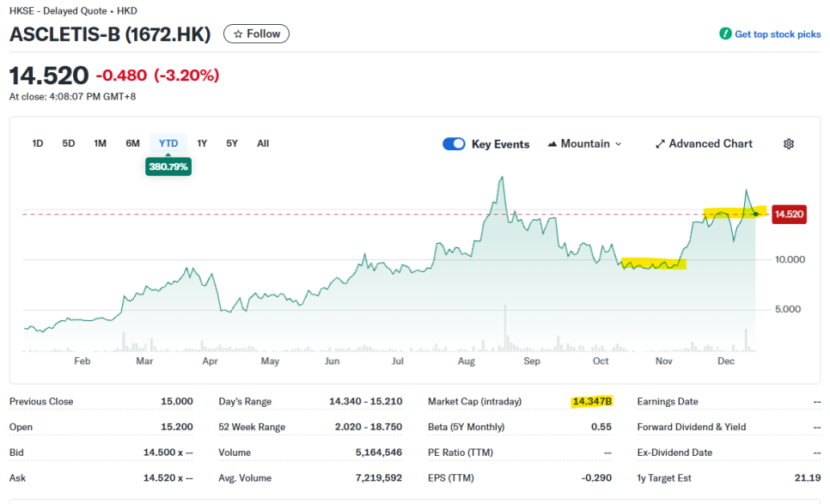The width and height of the screenshot is (830, 504).
Task: Follow the ASCLETIS-B stock
Action: tap(257, 34)
